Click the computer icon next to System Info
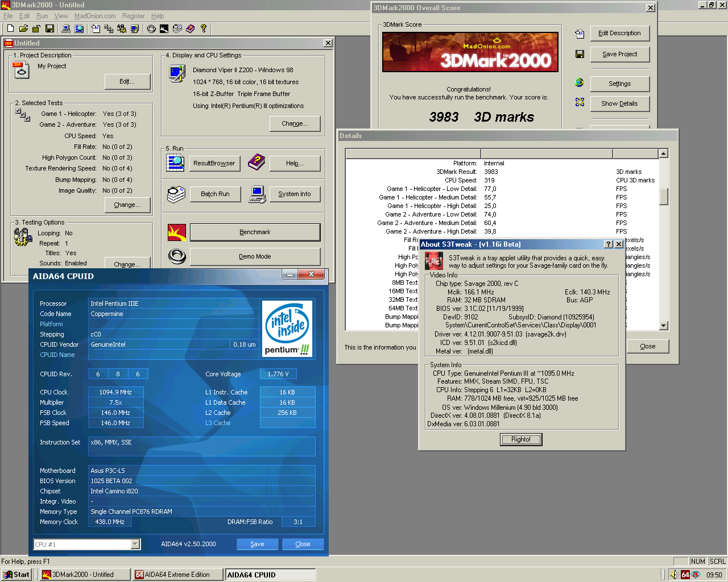 (257, 194)
